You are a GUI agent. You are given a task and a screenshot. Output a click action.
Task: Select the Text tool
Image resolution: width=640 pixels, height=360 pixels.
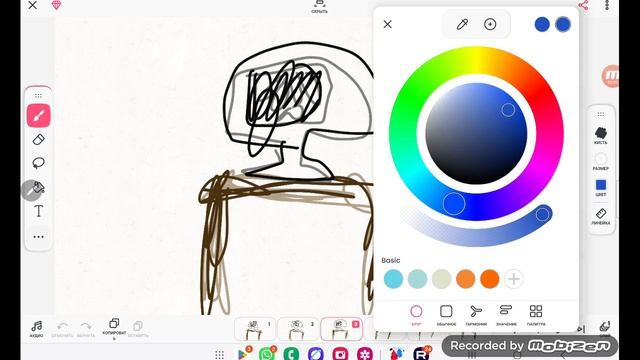coord(38,211)
